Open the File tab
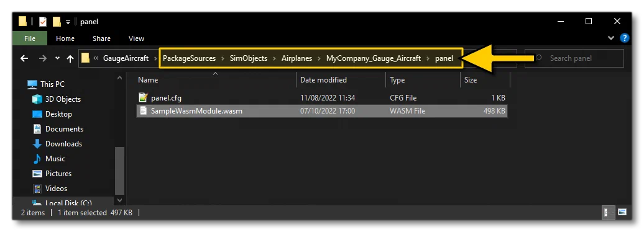 click(x=30, y=38)
